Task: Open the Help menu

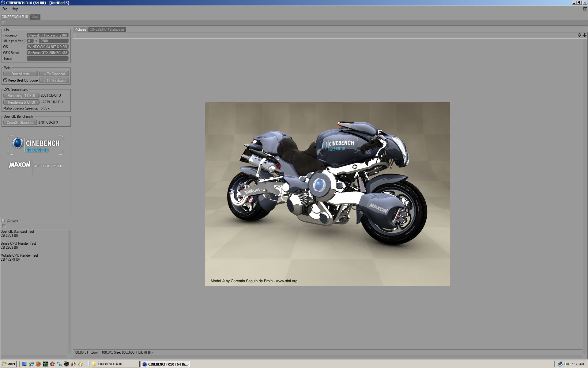Action: [x=15, y=9]
